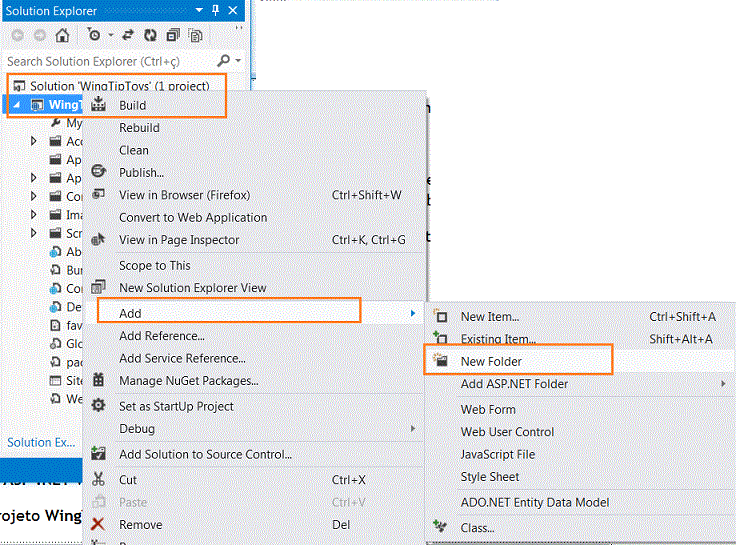Click Remove in context menu
This screenshot has height=545, width=736.
pyautogui.click(x=141, y=525)
